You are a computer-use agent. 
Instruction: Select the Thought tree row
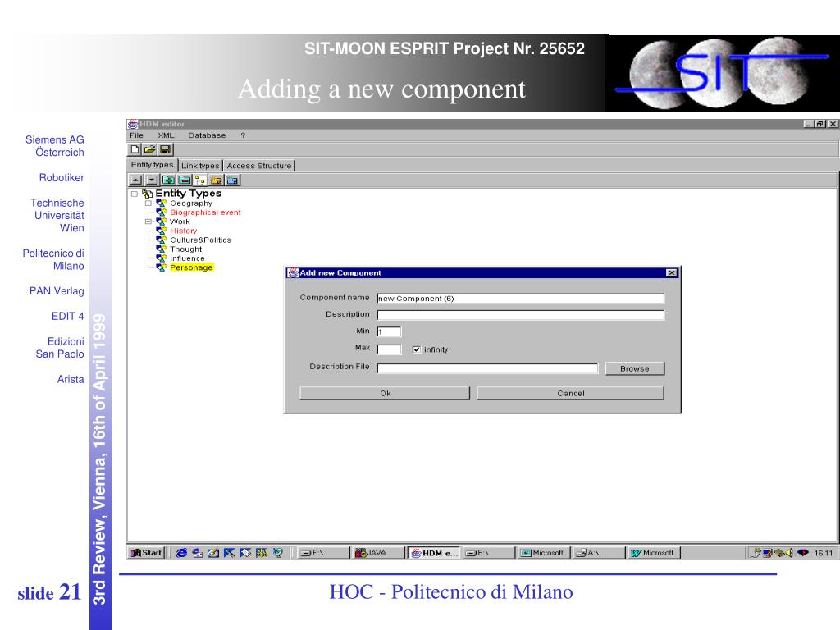point(186,249)
